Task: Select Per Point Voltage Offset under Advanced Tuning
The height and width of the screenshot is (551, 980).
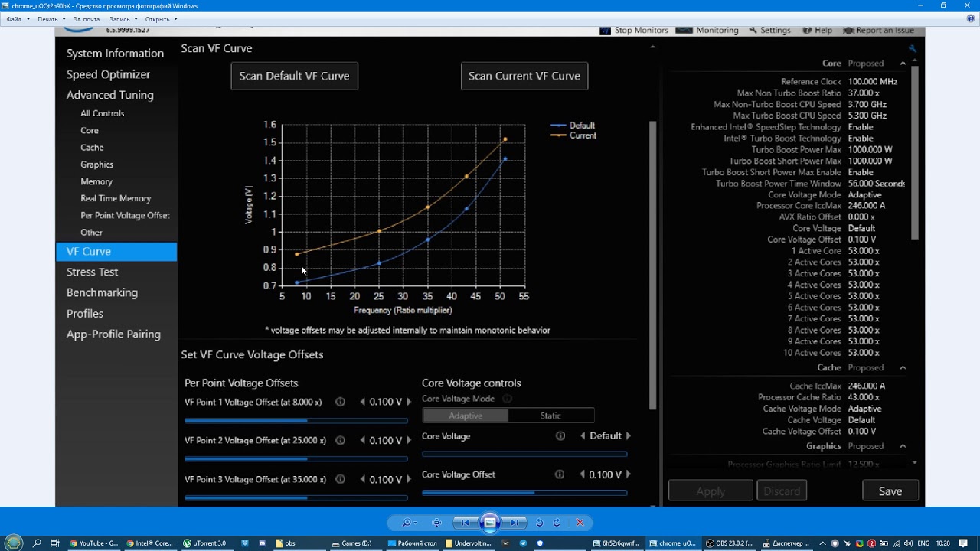Action: (125, 215)
